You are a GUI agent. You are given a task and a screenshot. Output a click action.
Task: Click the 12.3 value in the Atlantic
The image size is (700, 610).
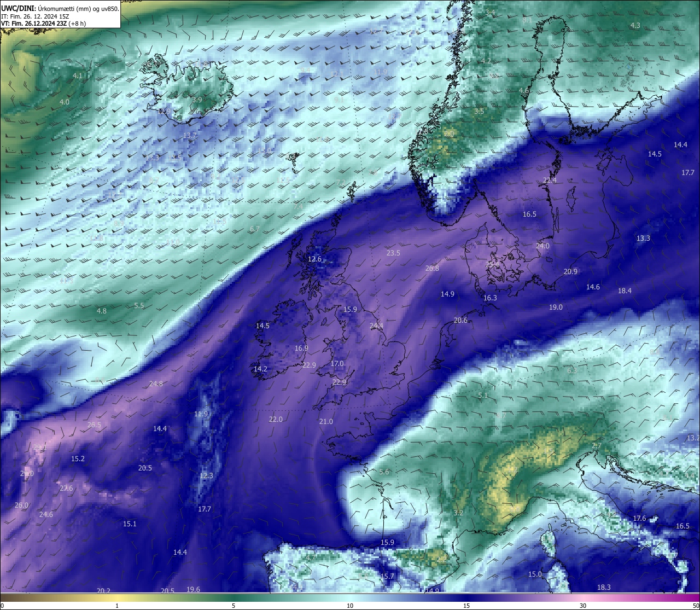(206, 475)
